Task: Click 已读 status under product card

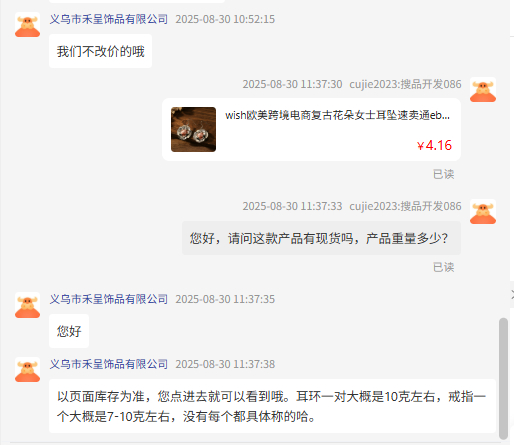Action: click(443, 174)
